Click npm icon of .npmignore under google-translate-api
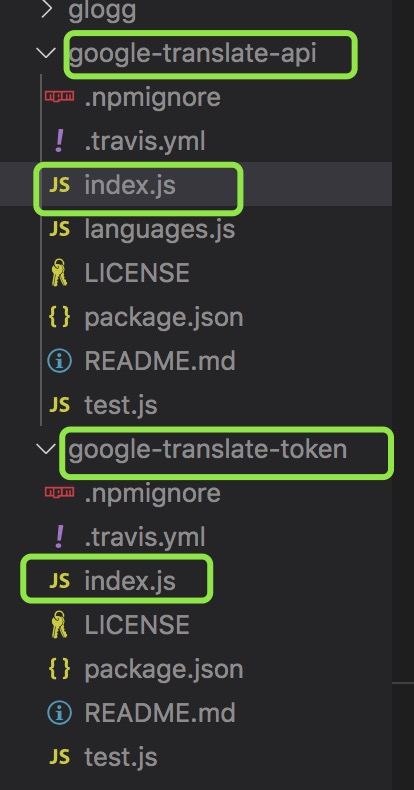Viewport: 414px width, 790px height. click(x=59, y=96)
